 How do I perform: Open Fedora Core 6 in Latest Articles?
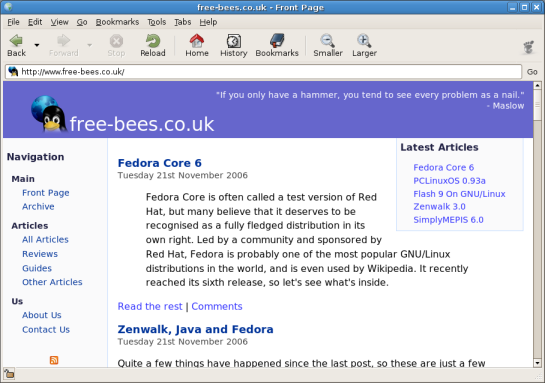tap(444, 168)
